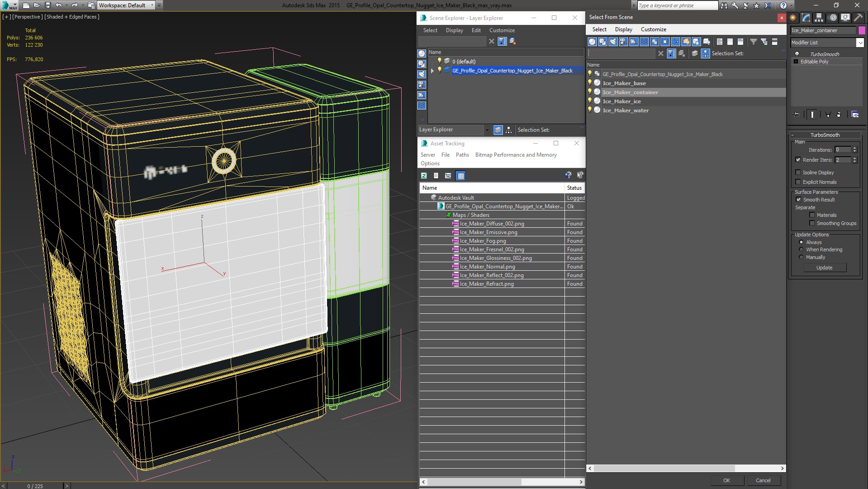This screenshot has width=868, height=489.
Task: Toggle Display Cameras filter in Select From Scene
Action: [623, 42]
